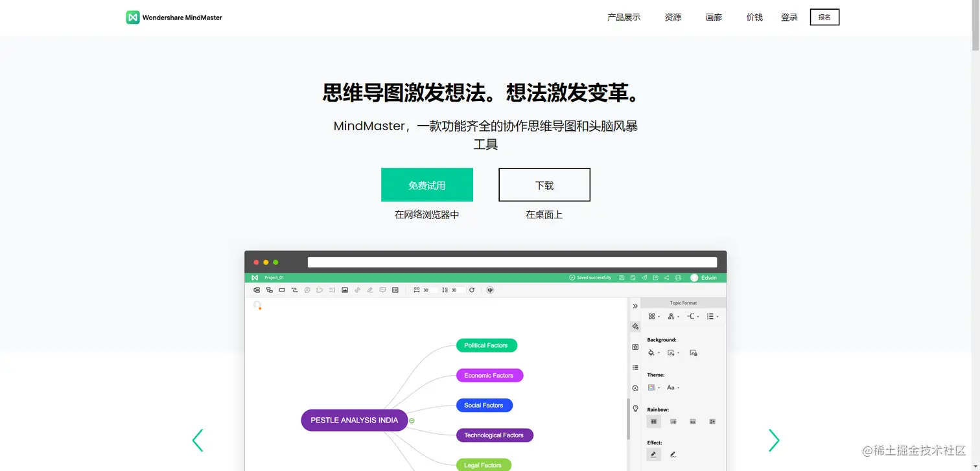Select the fourth Rainbow style option
This screenshot has width=980, height=471.
712,422
